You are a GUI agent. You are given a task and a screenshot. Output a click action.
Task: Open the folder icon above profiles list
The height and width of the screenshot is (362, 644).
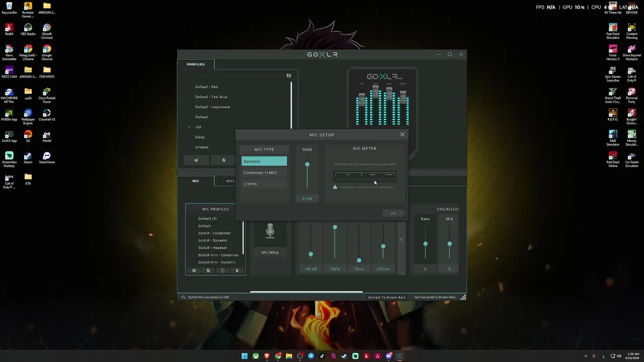289,75
